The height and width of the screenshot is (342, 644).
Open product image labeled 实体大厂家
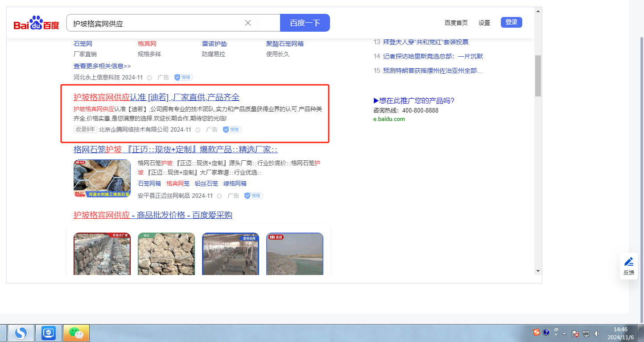pos(102,254)
